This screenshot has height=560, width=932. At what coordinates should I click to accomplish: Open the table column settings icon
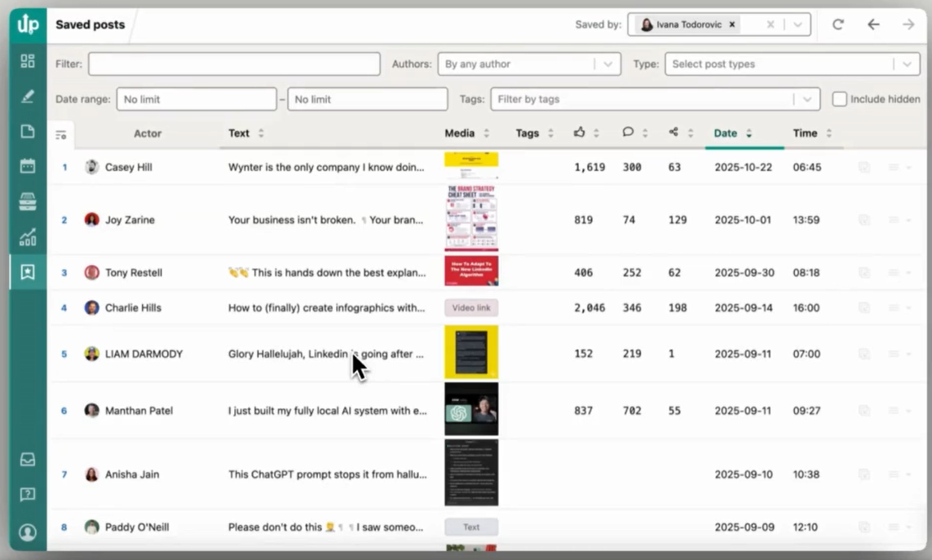tap(61, 134)
